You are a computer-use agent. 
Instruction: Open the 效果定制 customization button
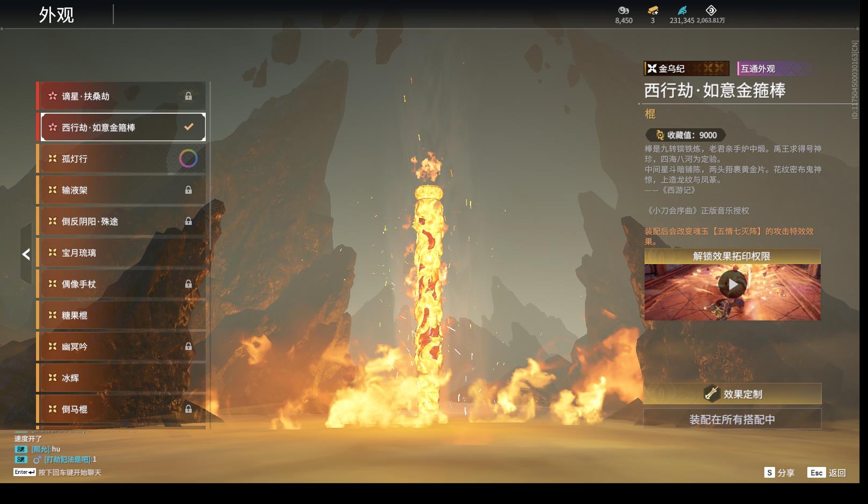point(732,394)
